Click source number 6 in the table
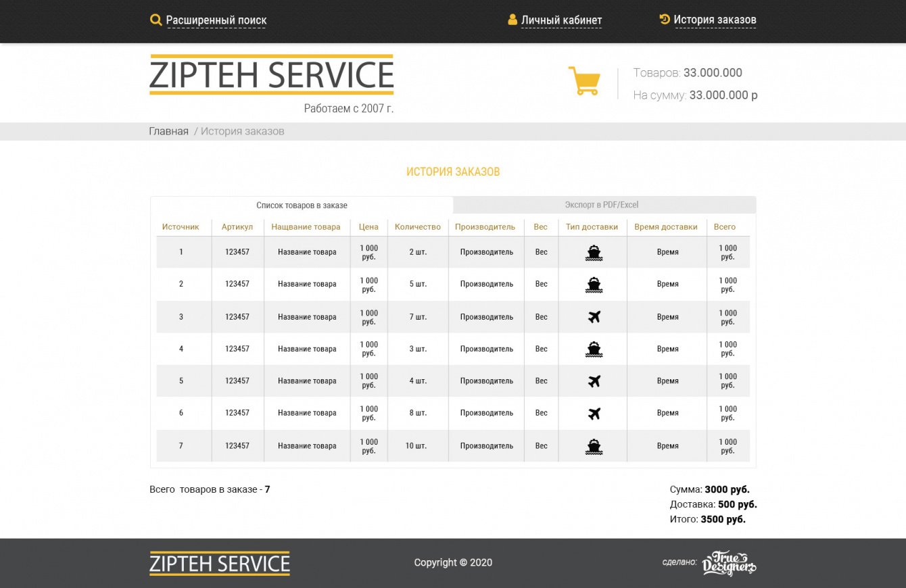This screenshot has height=588, width=906. click(x=181, y=413)
